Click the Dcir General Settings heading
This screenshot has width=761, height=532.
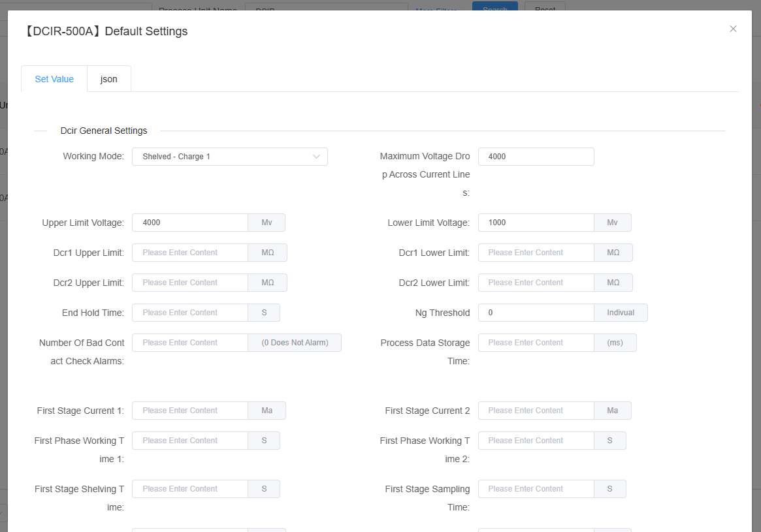coord(104,131)
